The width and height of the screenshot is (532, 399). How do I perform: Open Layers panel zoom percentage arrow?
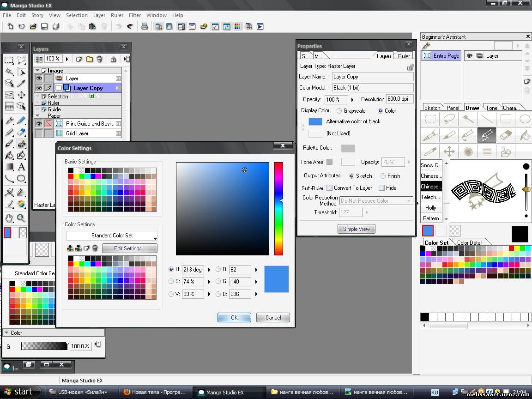tap(67, 59)
